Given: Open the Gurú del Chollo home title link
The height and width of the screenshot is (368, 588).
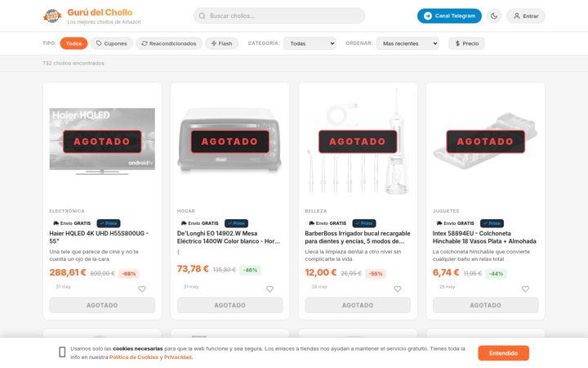Looking at the screenshot, I should [100, 12].
